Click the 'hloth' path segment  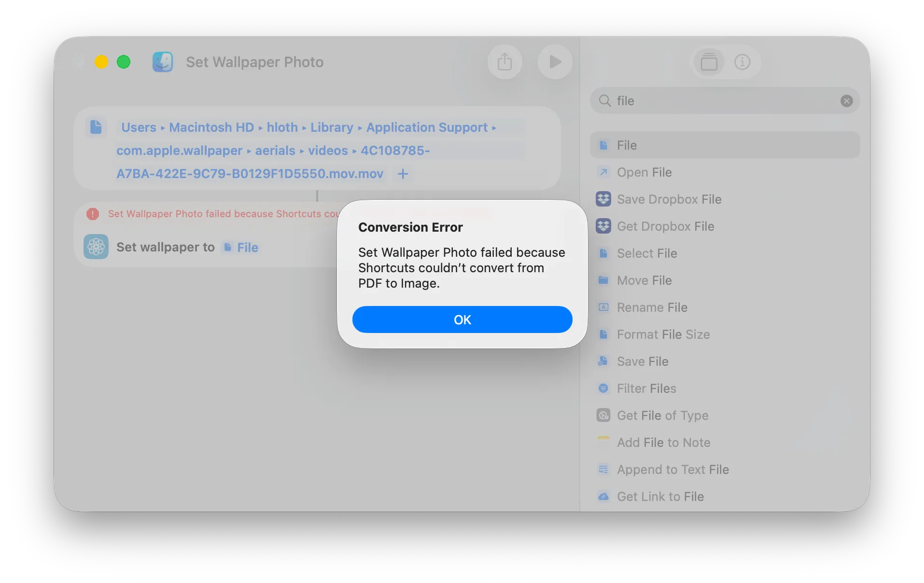click(x=282, y=127)
